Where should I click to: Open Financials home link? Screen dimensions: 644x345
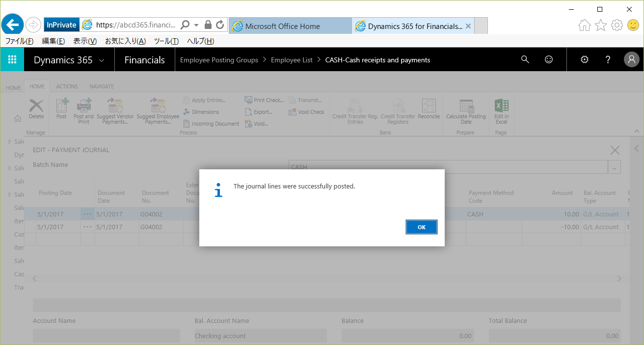click(145, 60)
